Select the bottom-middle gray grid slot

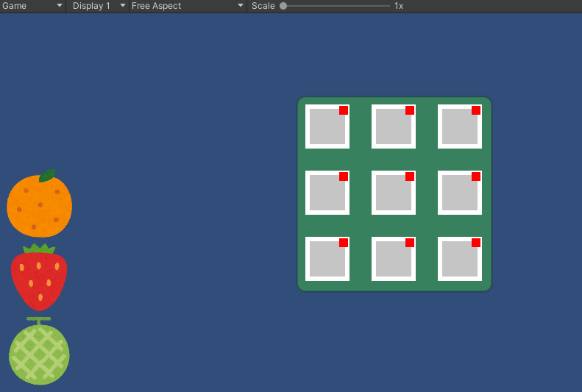point(392,260)
